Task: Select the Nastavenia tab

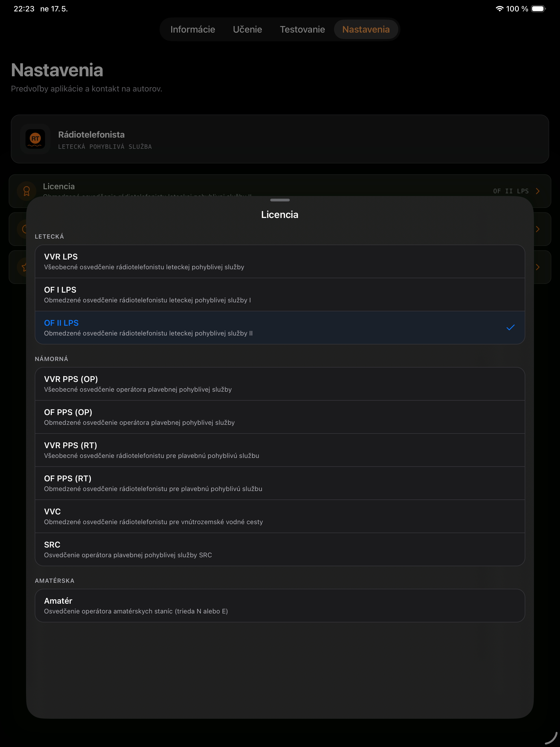Action: tap(366, 29)
